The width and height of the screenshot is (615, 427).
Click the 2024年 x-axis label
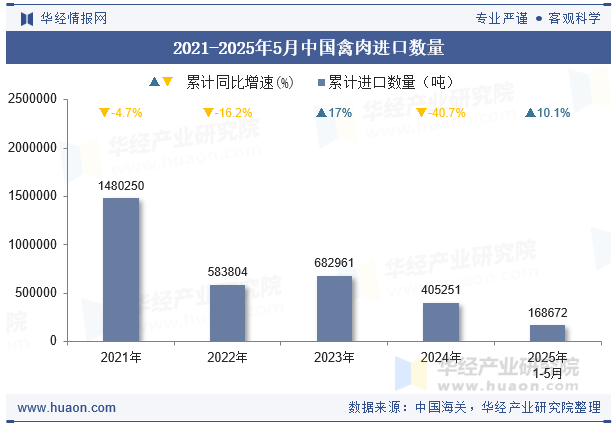click(441, 357)
